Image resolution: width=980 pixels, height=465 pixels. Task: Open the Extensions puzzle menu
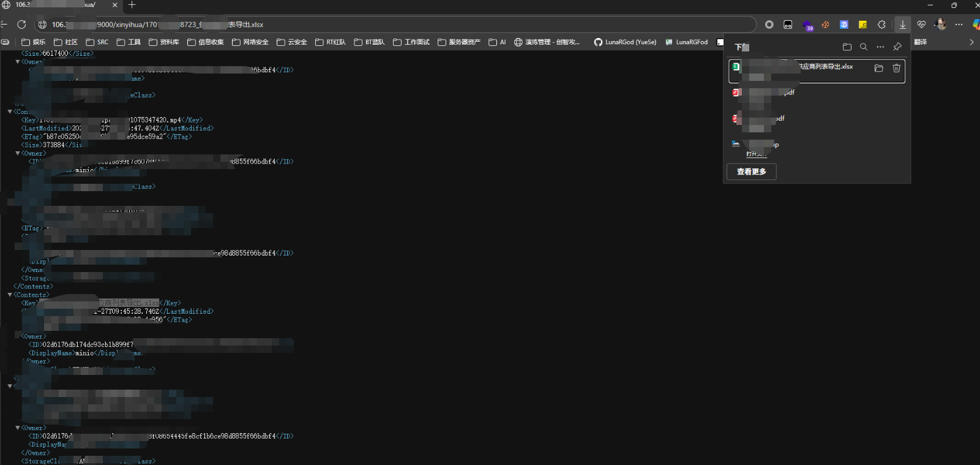881,25
